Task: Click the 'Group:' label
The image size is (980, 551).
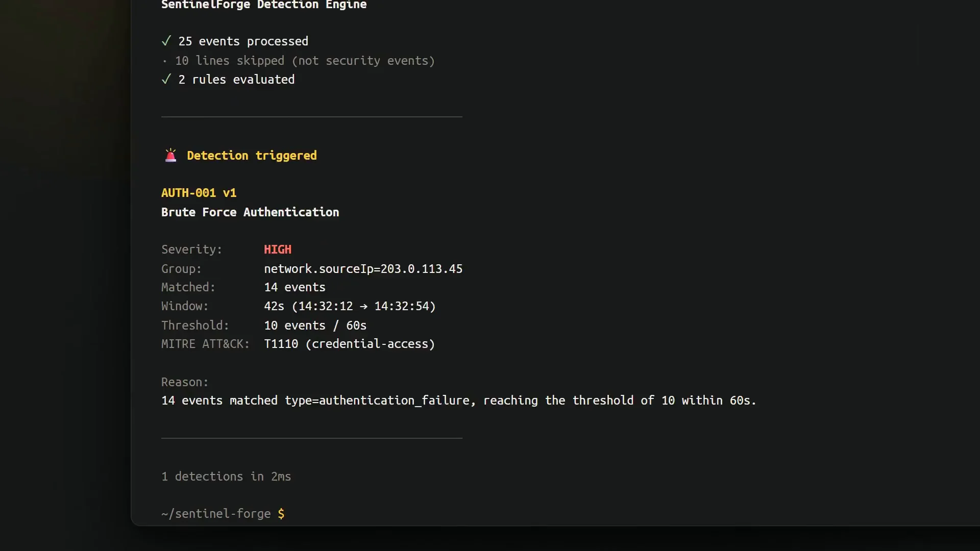Action: pyautogui.click(x=181, y=269)
